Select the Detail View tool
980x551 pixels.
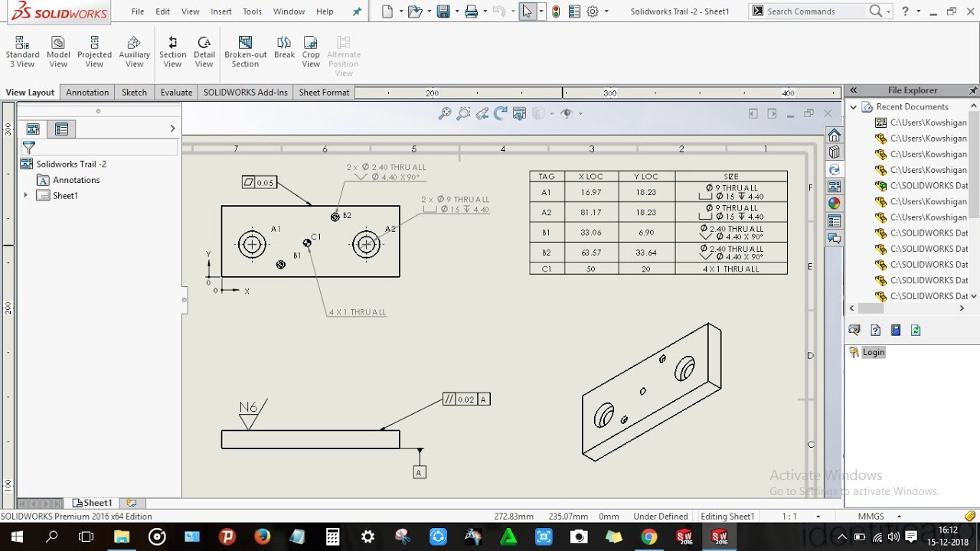pyautogui.click(x=204, y=52)
